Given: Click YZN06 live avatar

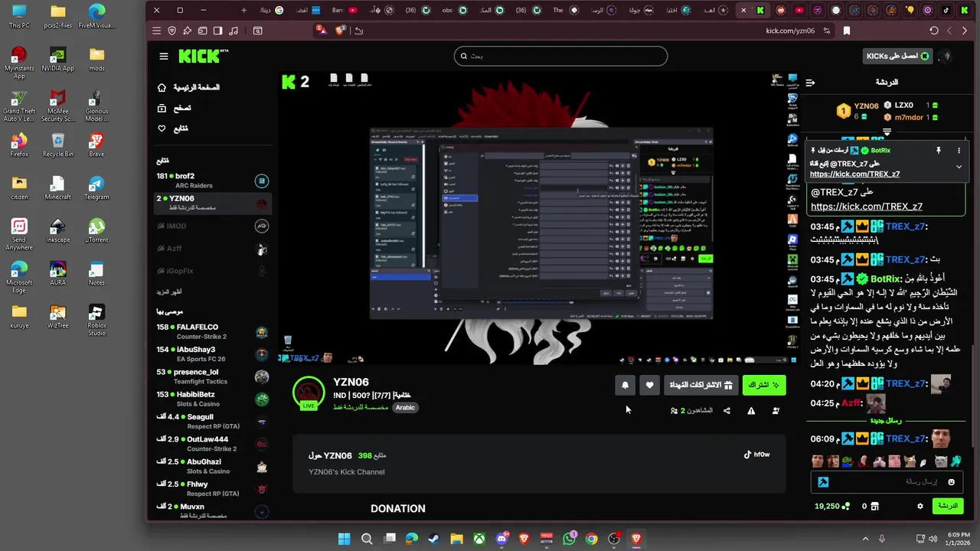Looking at the screenshot, I should click(309, 393).
